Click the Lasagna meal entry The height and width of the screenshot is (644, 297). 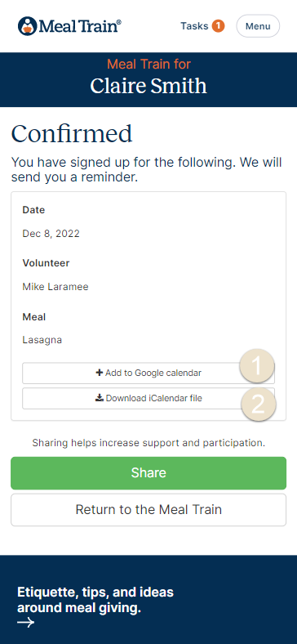point(42,340)
